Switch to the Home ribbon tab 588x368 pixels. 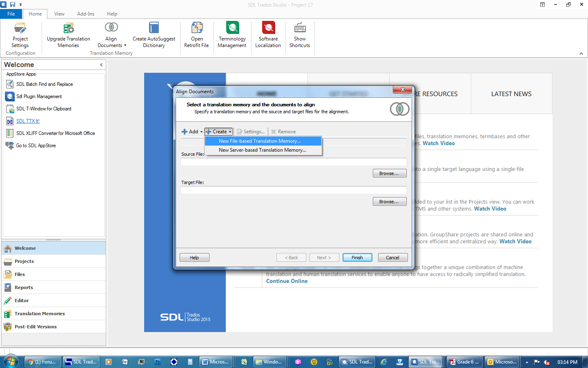point(35,14)
